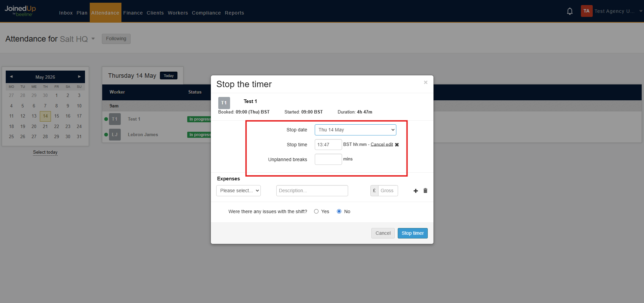Screen dimensions: 644x303
Task: Close the Stop the timer dialog
Action: [426, 82]
